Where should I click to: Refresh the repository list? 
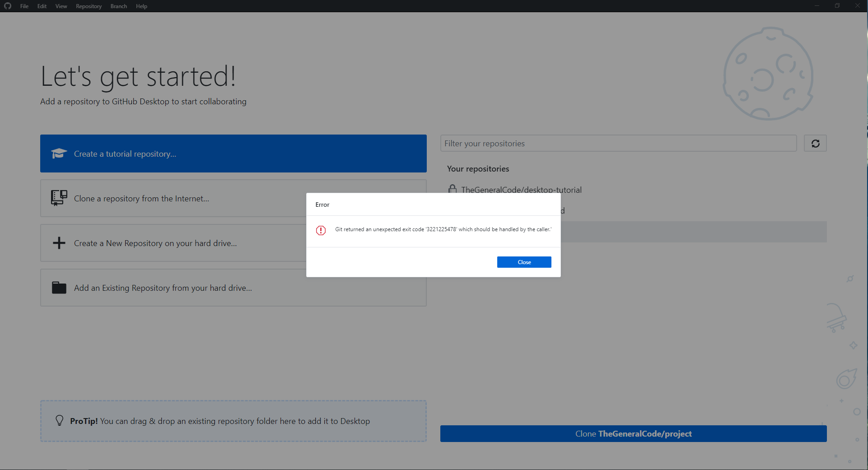[815, 143]
